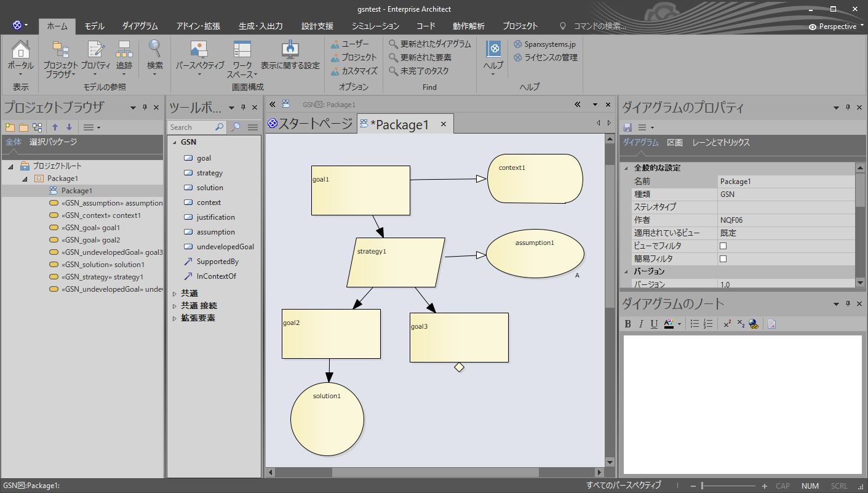The image size is (868, 493).
Task: Insert numbered list in notes toolbar
Action: click(707, 324)
